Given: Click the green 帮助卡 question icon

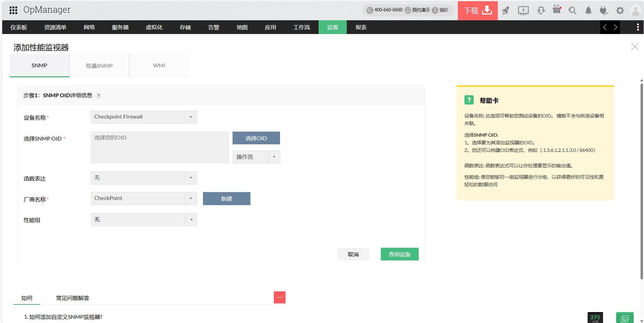Looking at the screenshot, I should [x=469, y=100].
